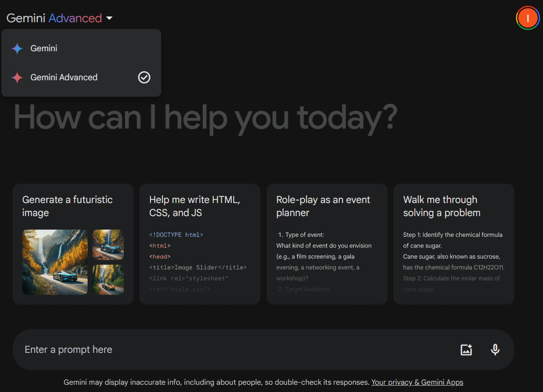Screen dimensions: 543x392
Task: Start voice input with the microphone
Action: [495, 350]
